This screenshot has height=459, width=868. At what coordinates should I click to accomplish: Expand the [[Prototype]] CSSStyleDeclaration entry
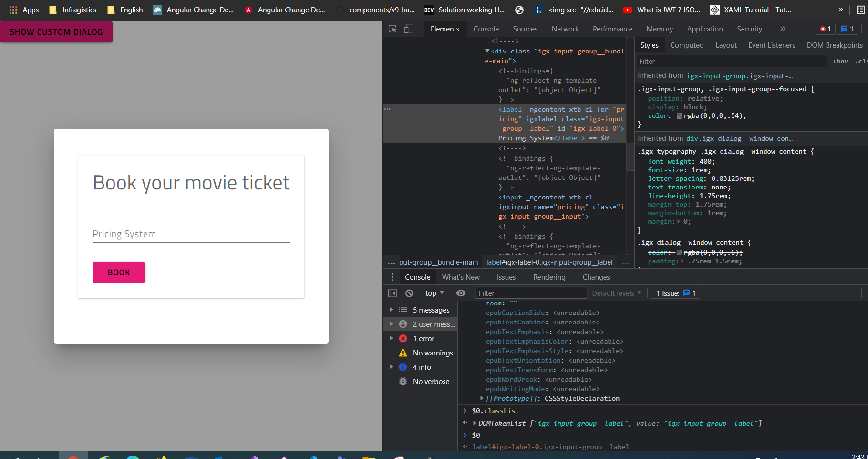click(481, 398)
